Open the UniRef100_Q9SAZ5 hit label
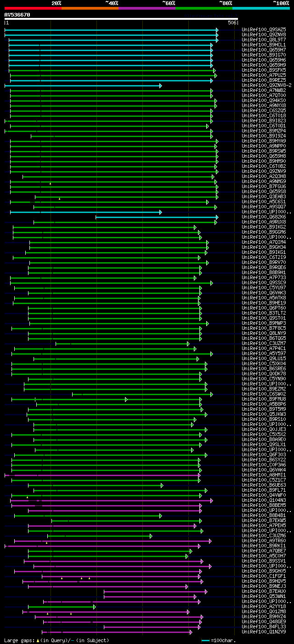 [x=265, y=29]
